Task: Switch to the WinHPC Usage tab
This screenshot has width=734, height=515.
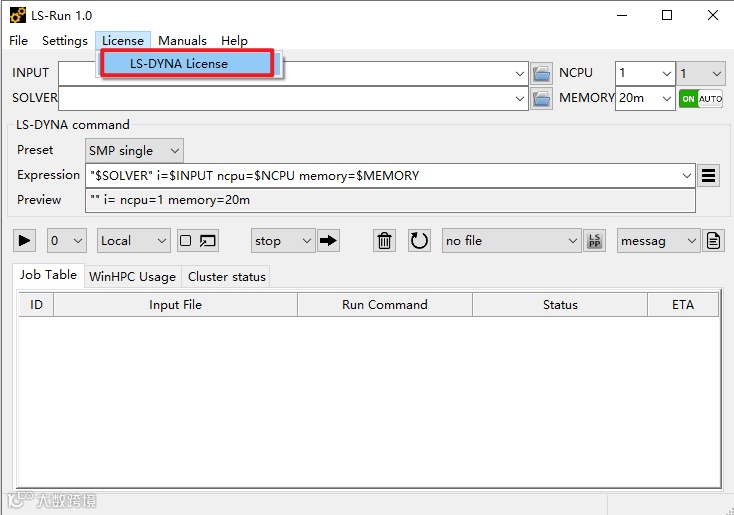Action: (x=132, y=277)
